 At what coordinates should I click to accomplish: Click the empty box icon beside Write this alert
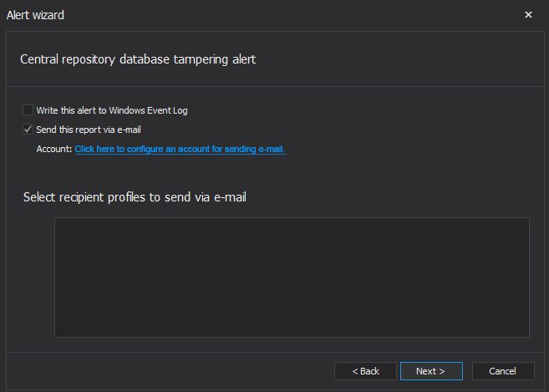click(28, 110)
